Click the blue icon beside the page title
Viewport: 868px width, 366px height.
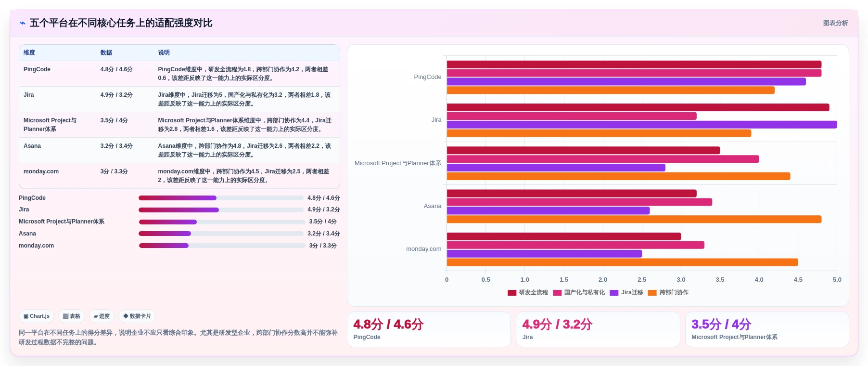coord(22,23)
